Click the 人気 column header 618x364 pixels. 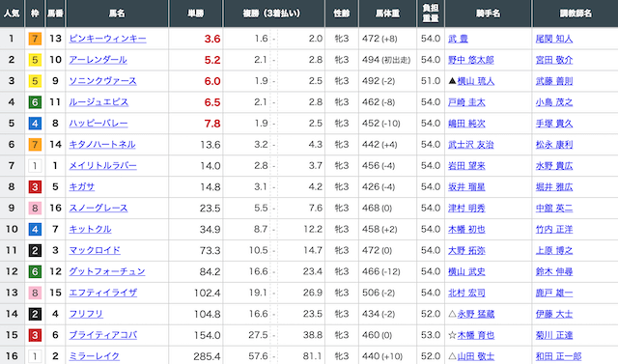pos(12,14)
